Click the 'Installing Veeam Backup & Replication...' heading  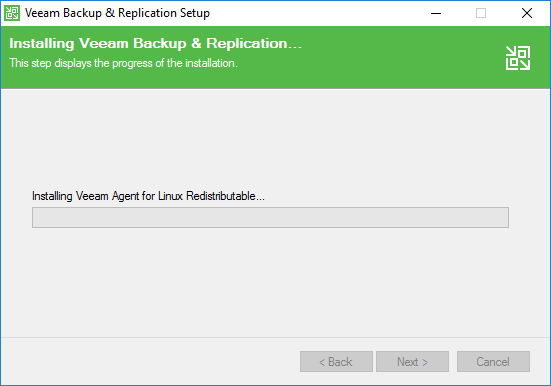tap(155, 44)
